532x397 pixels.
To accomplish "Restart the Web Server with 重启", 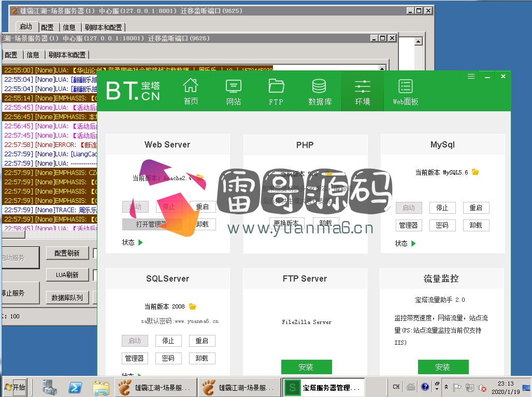I will tap(203, 207).
